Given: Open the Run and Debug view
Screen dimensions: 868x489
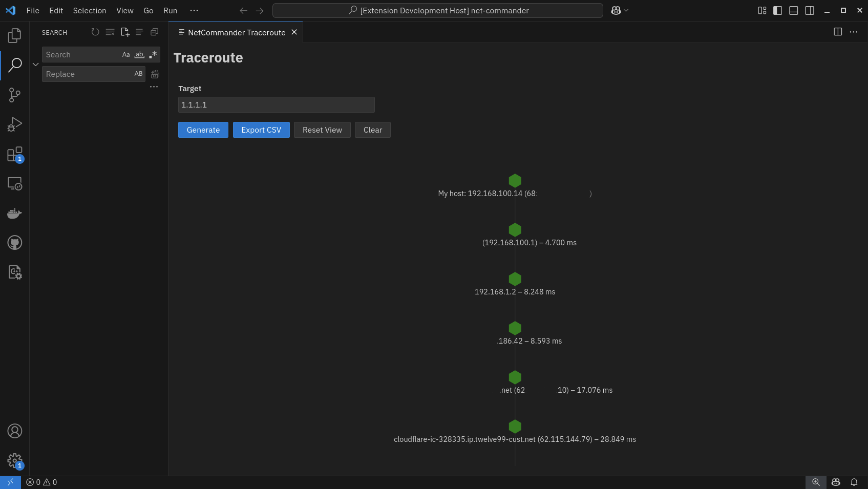Looking at the screenshot, I should [x=14, y=124].
